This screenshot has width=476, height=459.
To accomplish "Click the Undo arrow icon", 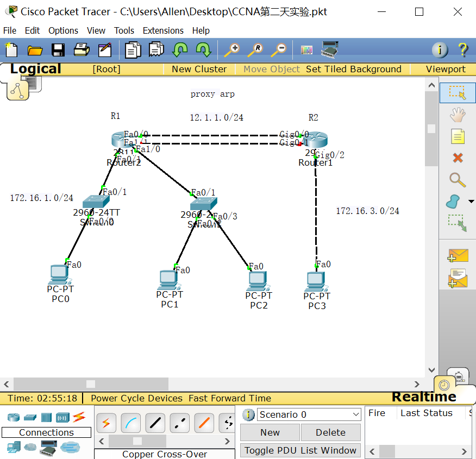I will (180, 50).
